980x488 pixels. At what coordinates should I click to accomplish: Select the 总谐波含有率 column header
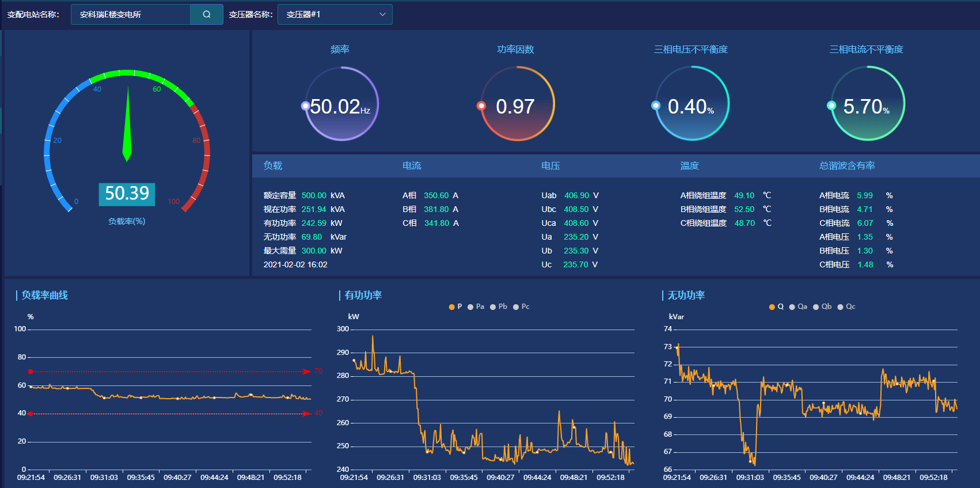[847, 166]
